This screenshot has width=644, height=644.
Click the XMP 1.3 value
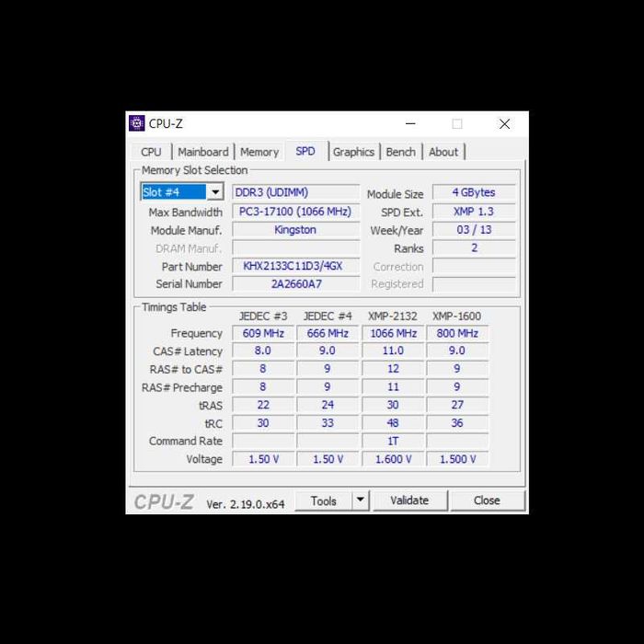(x=474, y=212)
